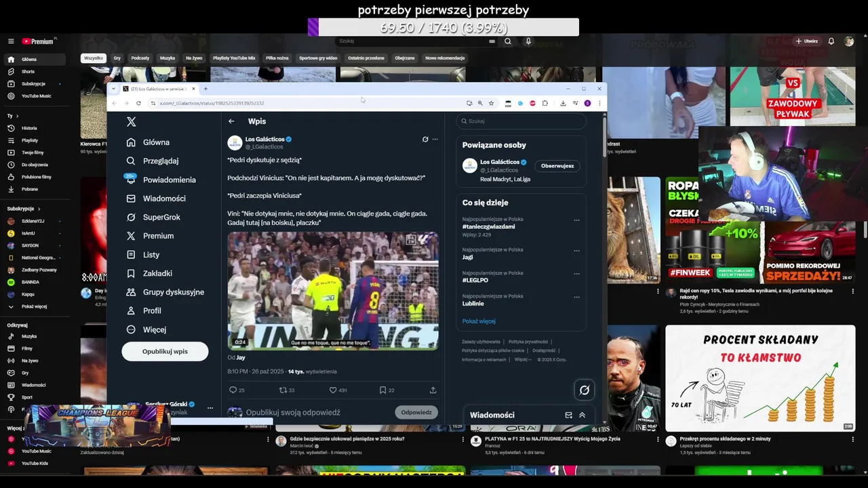
Task: Click X search field Szukaj
Action: [521, 121]
